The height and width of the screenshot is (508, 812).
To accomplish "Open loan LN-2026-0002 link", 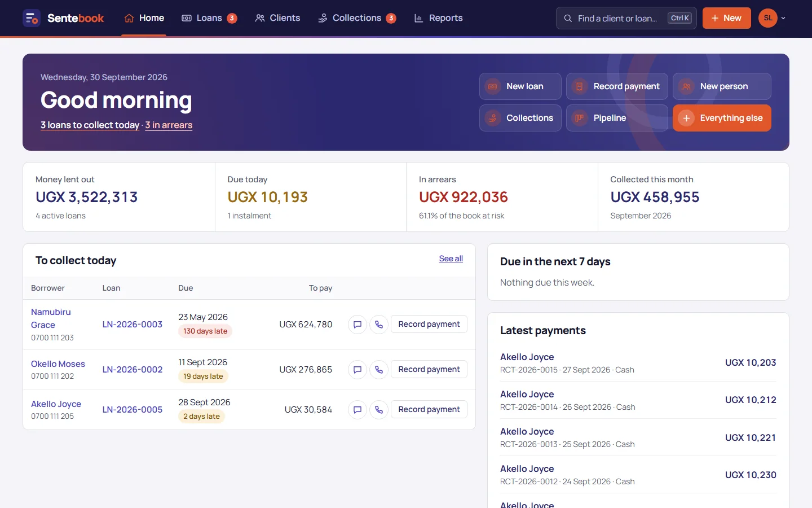I will [133, 370].
